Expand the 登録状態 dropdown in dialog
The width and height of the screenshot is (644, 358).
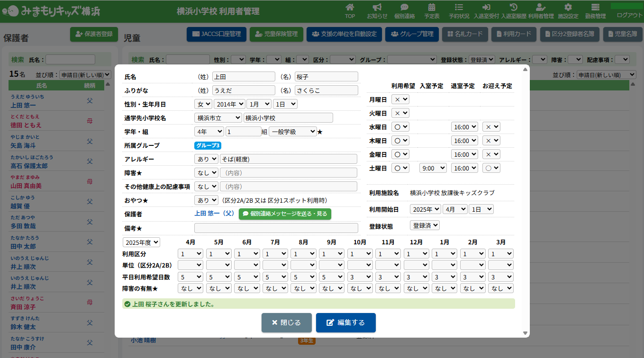pos(425,225)
